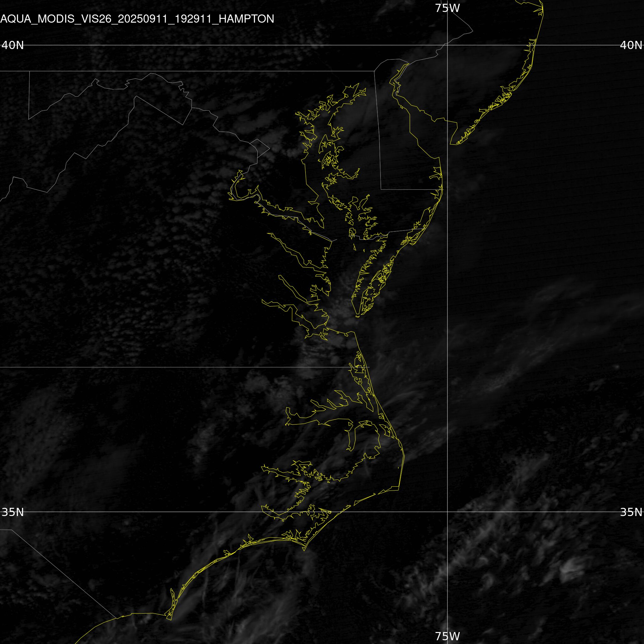Click the right 35N latitude label
644x644 pixels.
631,512
